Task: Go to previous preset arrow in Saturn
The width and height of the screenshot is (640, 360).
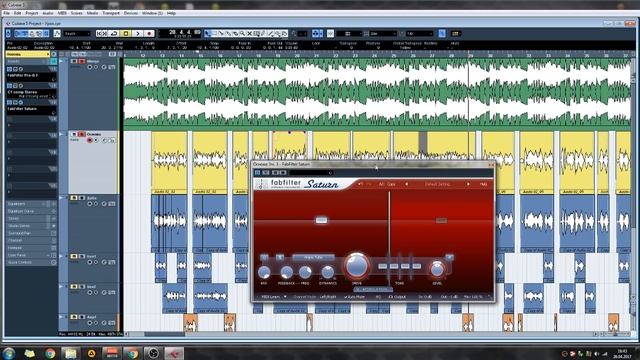Action: (x=407, y=184)
